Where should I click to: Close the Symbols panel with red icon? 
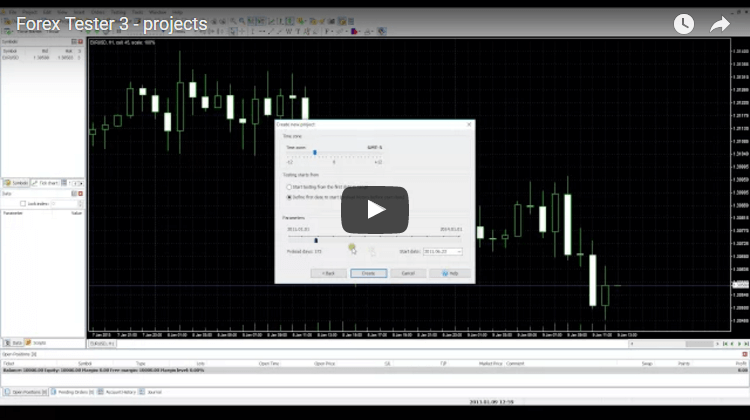point(80,42)
